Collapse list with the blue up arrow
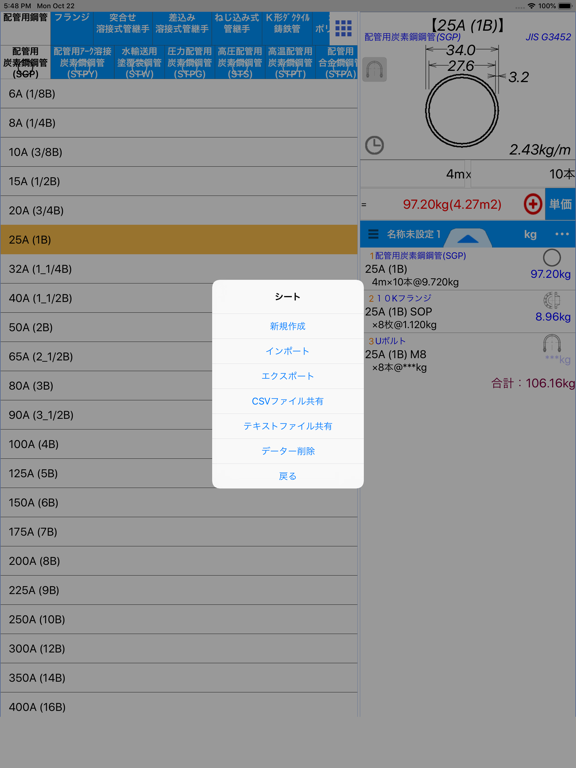Image resolution: width=576 pixels, height=768 pixels. pos(468,238)
